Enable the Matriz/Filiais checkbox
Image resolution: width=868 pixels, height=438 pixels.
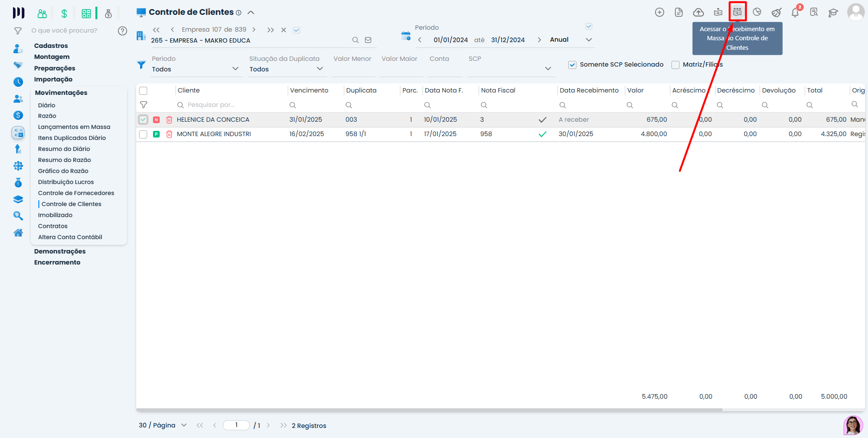[x=675, y=65]
